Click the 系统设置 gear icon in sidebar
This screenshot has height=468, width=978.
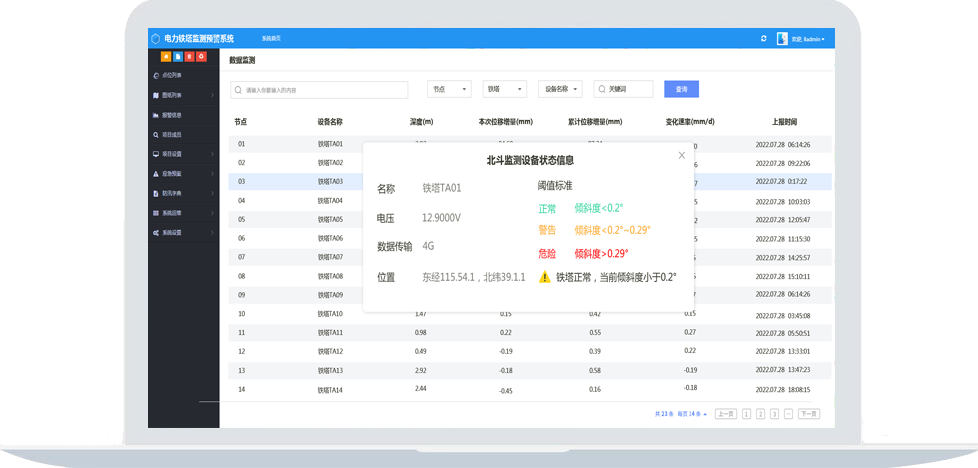click(x=155, y=233)
